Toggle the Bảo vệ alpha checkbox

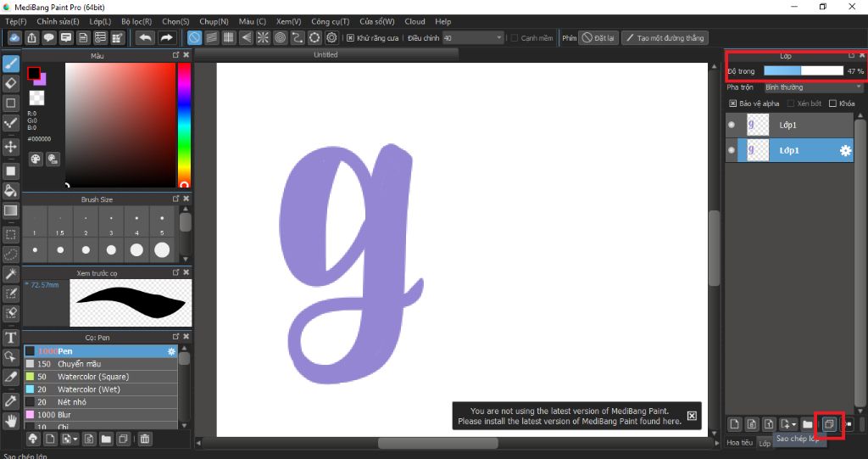point(734,104)
